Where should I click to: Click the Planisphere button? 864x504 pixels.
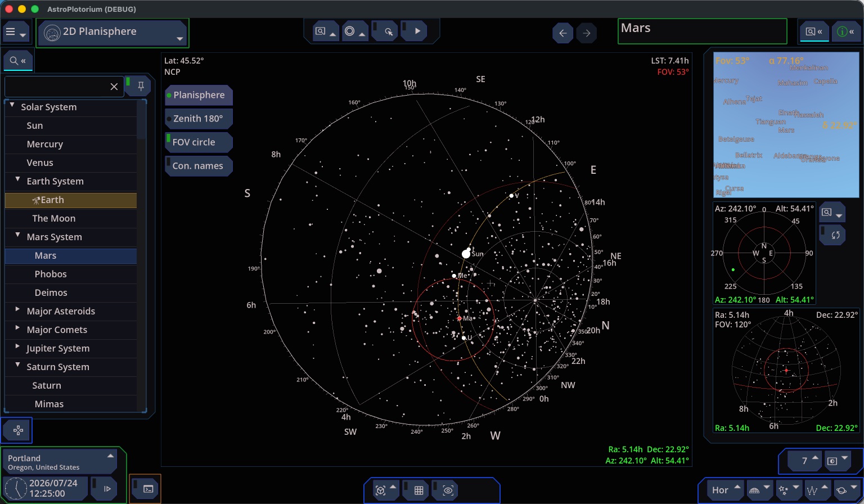[x=199, y=95]
